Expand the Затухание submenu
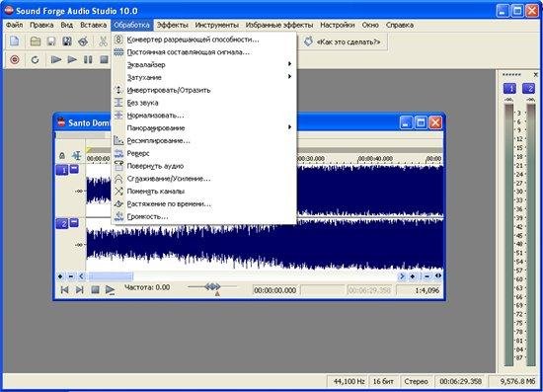Viewport: 543px width, 392px height. point(204,77)
